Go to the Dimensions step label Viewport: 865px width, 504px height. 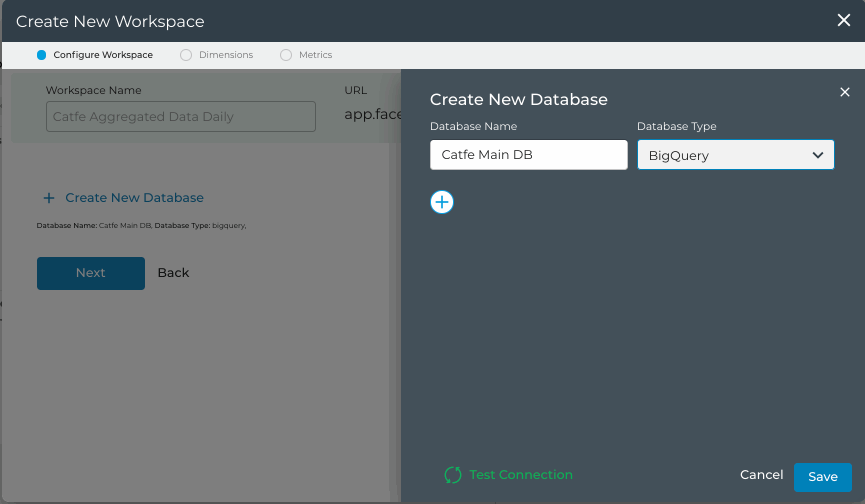coord(226,55)
